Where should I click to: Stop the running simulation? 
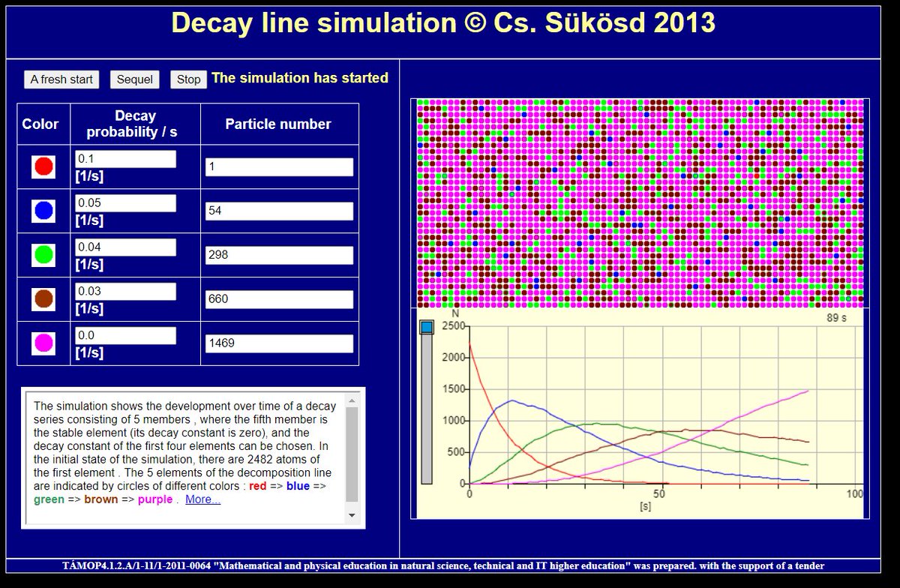(189, 79)
